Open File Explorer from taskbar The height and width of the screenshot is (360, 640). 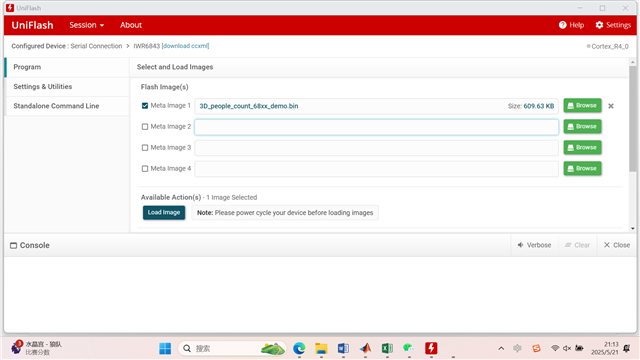[x=321, y=348]
